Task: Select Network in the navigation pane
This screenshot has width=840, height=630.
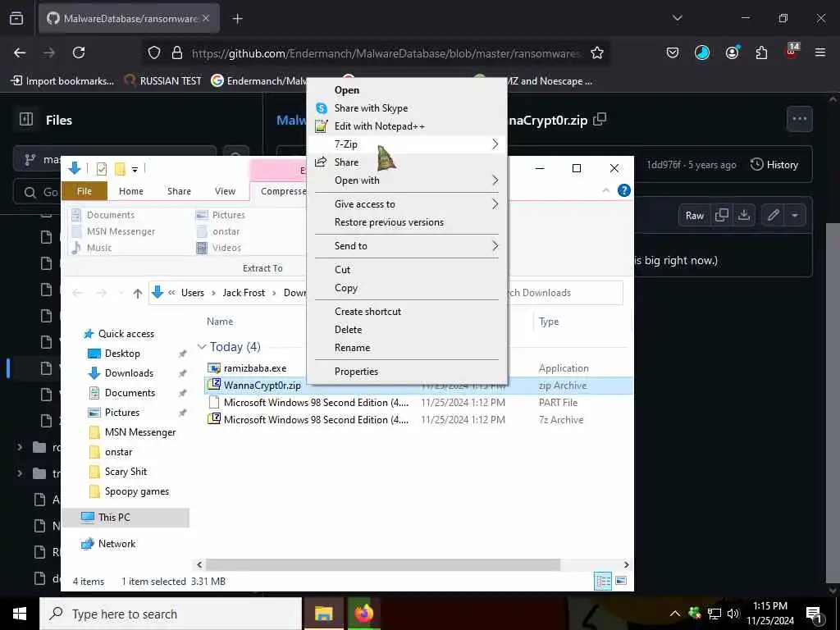Action: 116,544
